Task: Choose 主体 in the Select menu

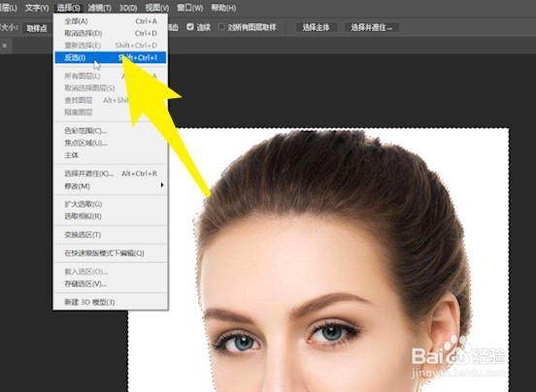Action: (111, 155)
